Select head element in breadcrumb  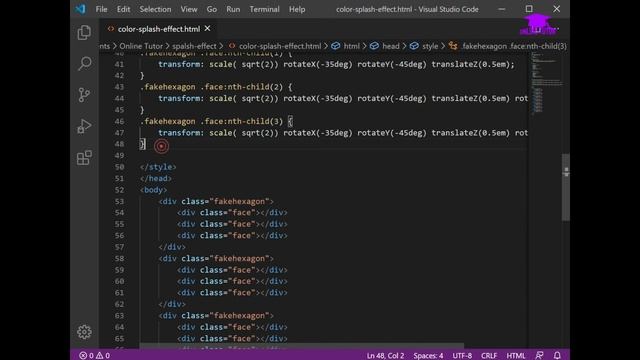pos(384,46)
